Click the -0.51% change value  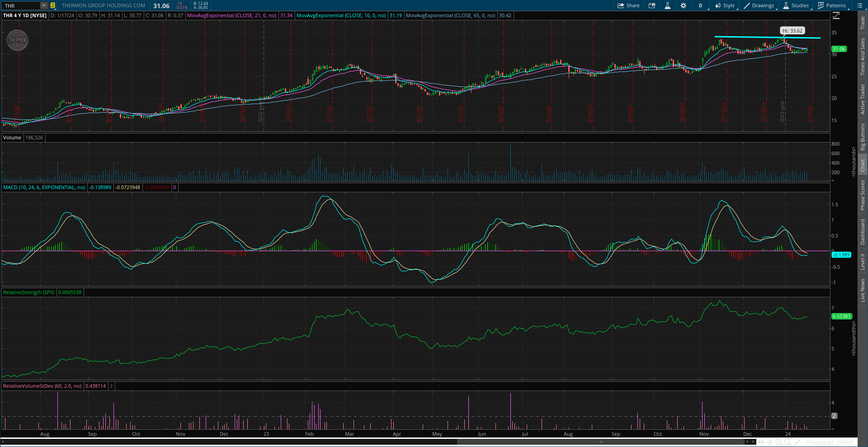181,8
